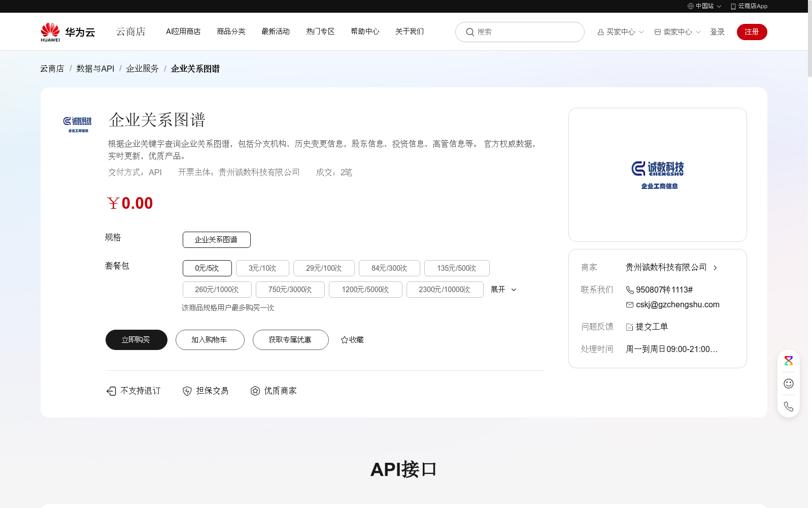Open the 中国站 region dropdown
Image resolution: width=812 pixels, height=508 pixels.
pos(704,6)
